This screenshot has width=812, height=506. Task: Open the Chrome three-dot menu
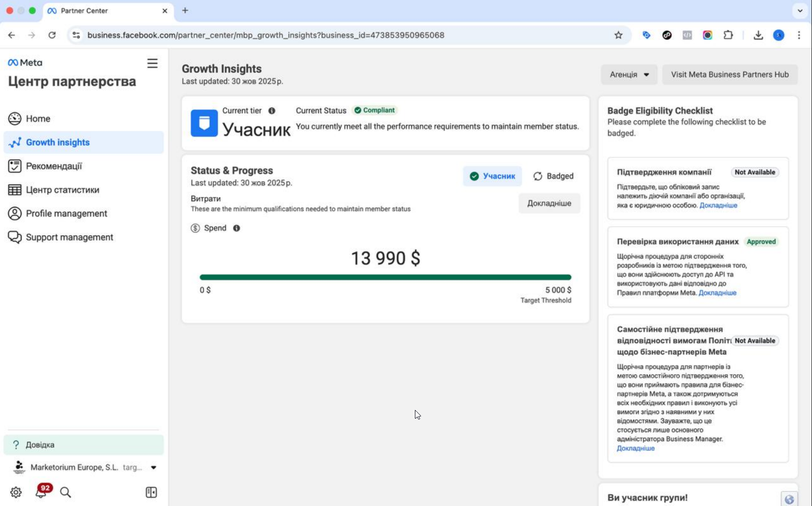[x=799, y=35]
